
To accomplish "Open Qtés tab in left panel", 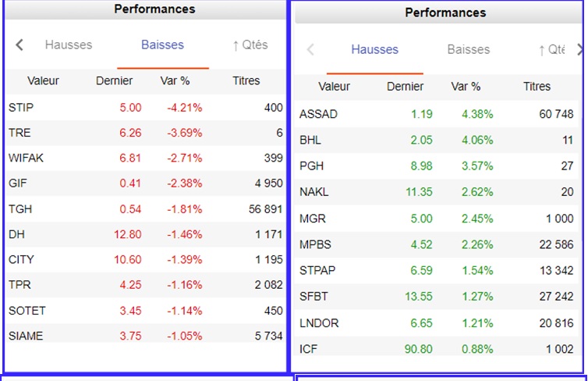I will (250, 45).
